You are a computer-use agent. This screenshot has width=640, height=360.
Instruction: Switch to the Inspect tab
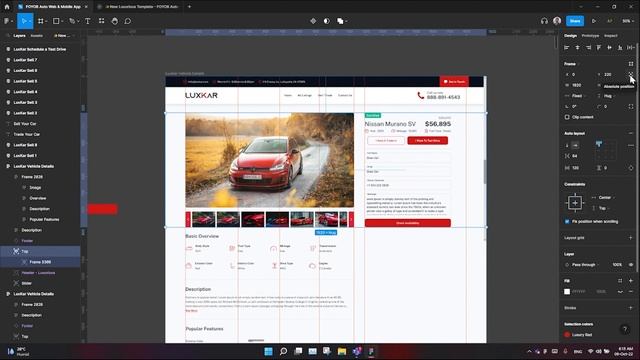pos(611,36)
